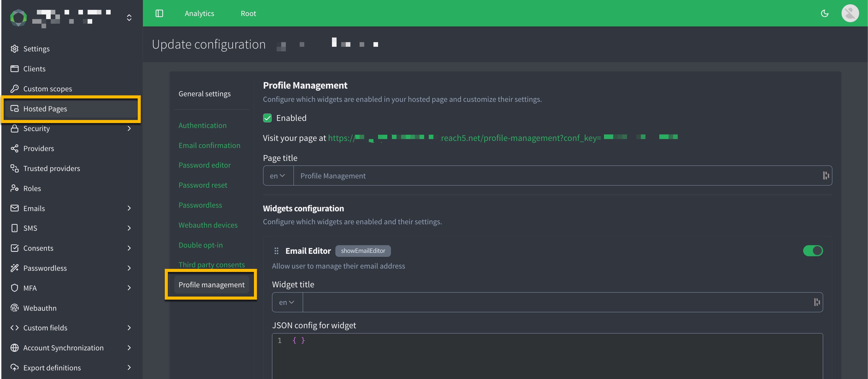Open the Roles section via its icon
This screenshot has height=379, width=868.
point(15,188)
